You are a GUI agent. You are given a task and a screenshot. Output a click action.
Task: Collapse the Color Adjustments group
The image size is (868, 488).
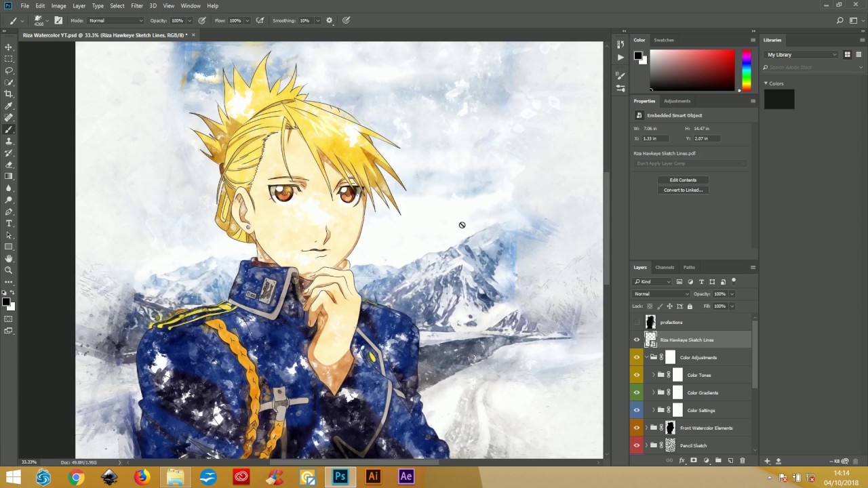pos(646,357)
